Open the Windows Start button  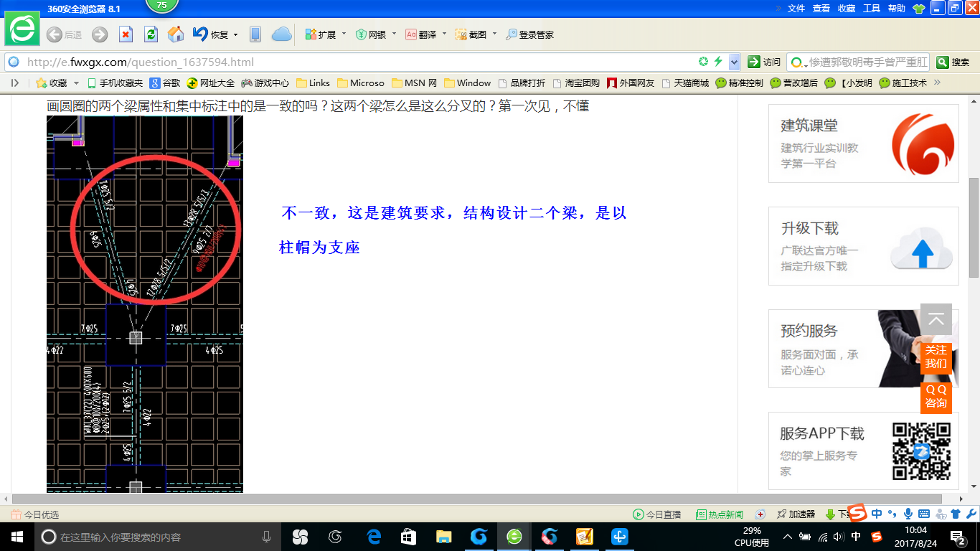pyautogui.click(x=17, y=537)
